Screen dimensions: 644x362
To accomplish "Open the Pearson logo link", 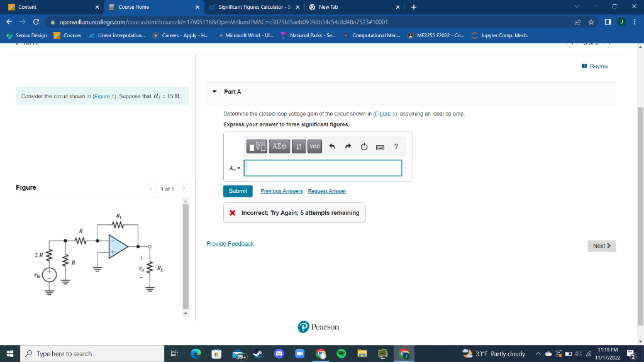I will pos(318,327).
